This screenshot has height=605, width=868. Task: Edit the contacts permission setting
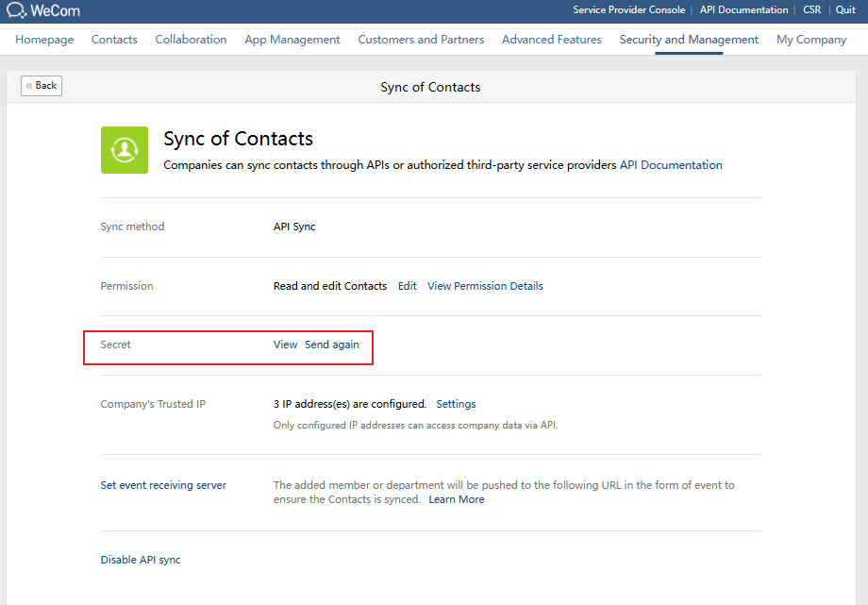coord(407,285)
